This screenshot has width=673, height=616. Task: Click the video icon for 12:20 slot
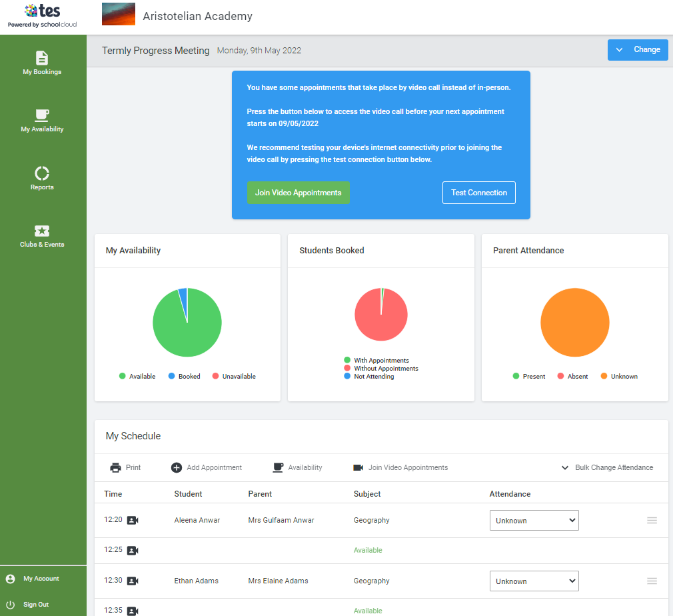[133, 520]
